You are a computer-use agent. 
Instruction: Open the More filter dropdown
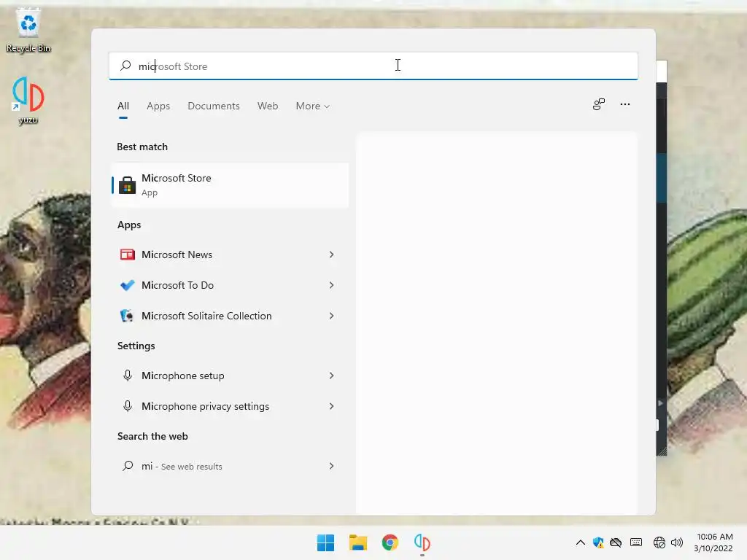tap(312, 106)
